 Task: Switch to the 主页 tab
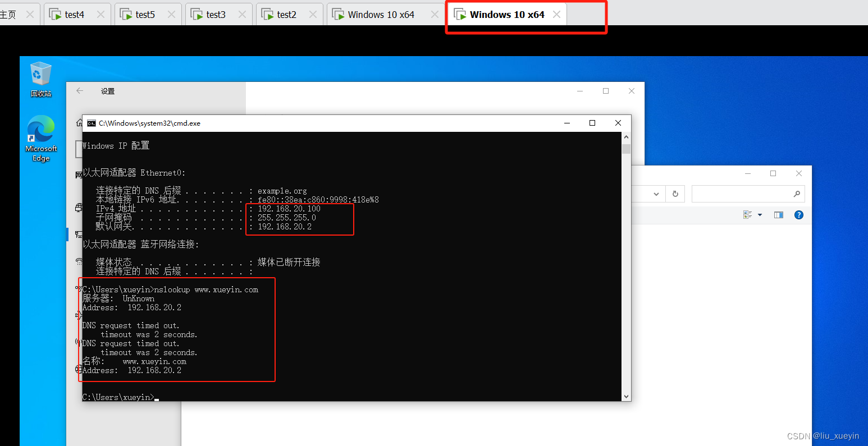[x=8, y=13]
